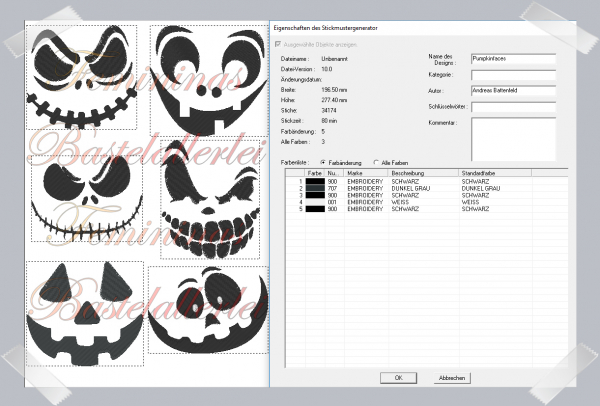The width and height of the screenshot is (600, 406).
Task: Click the 900 number in row 5
Action: [x=332, y=209]
